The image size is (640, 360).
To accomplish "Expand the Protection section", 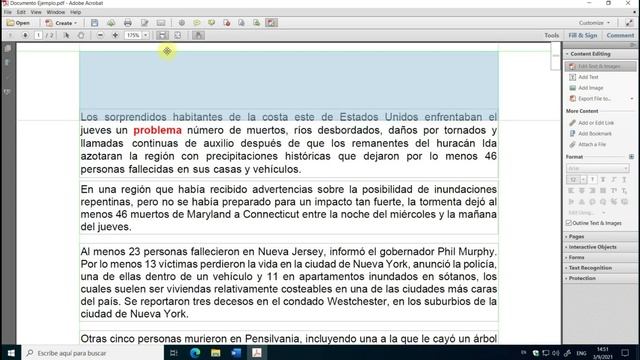I will [x=582, y=278].
